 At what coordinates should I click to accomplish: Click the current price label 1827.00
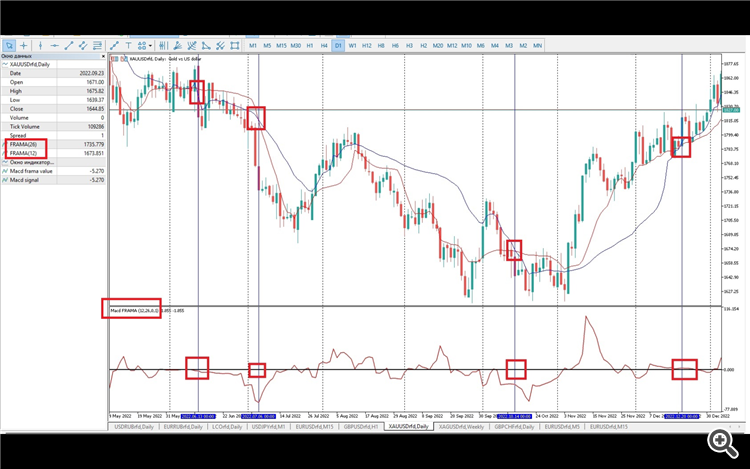tap(731, 110)
